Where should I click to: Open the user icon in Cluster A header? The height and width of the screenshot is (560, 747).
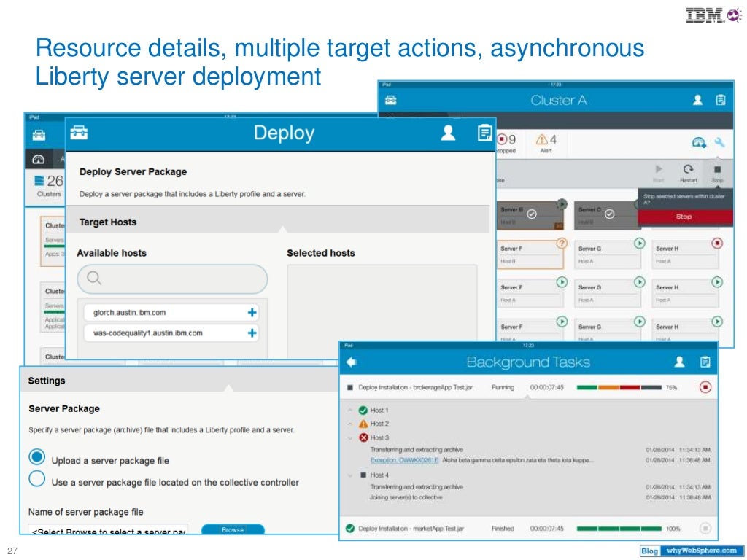[697, 100]
